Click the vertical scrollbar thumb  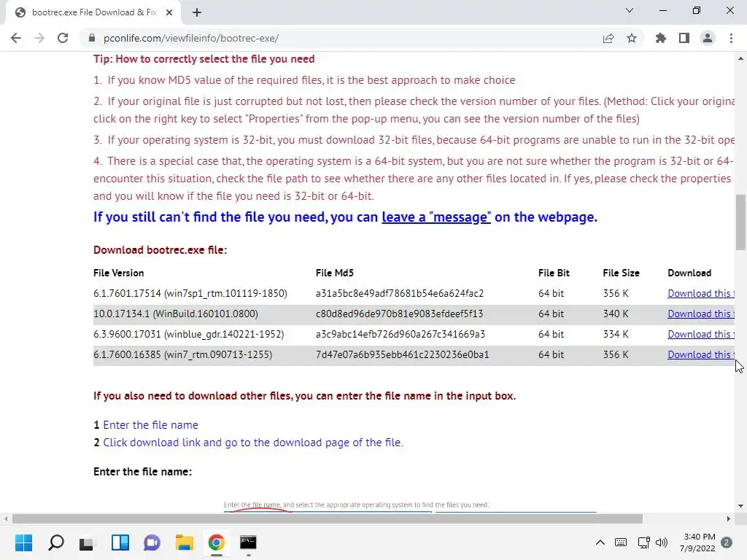740,222
